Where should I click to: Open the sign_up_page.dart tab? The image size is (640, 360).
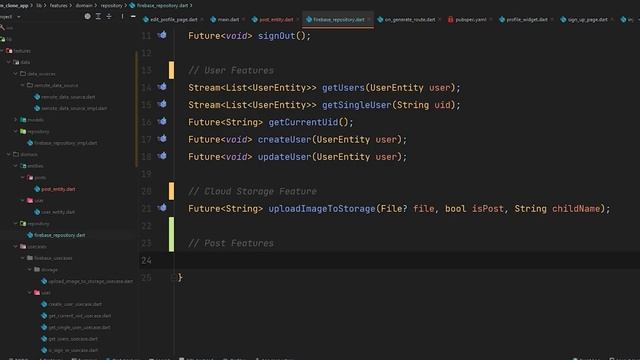pyautogui.click(x=587, y=19)
